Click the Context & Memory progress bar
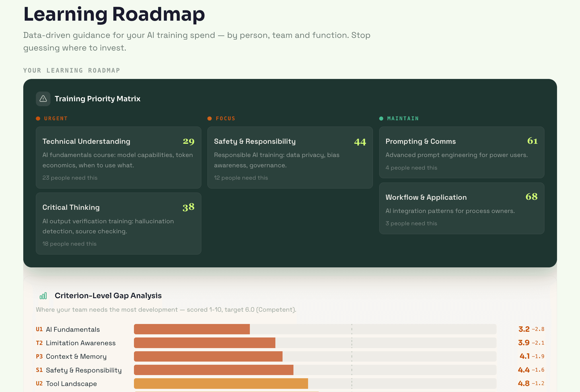580x392 pixels. point(315,356)
